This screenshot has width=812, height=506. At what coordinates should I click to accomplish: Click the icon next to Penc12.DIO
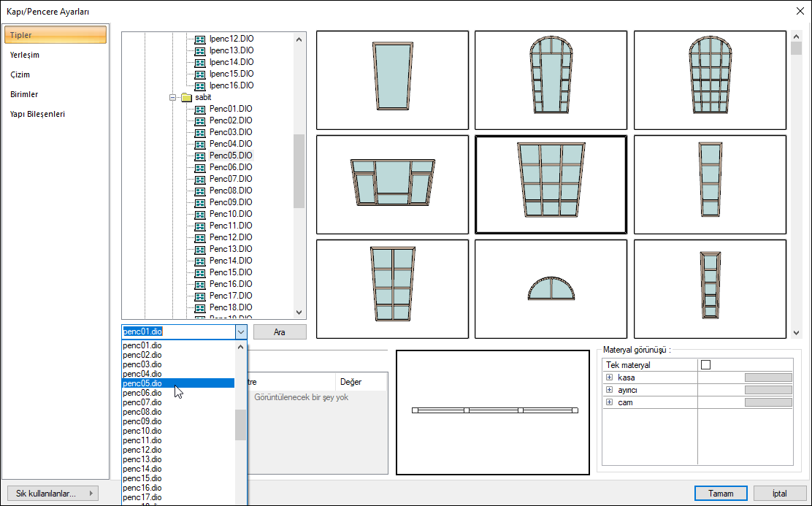click(200, 237)
